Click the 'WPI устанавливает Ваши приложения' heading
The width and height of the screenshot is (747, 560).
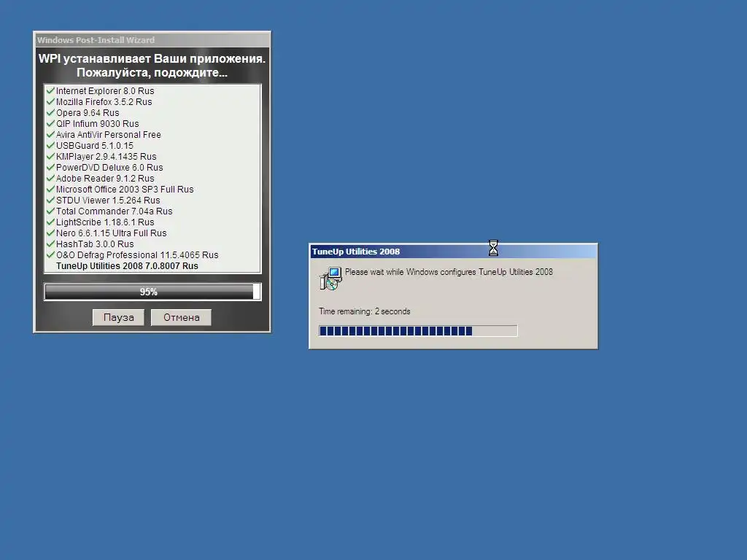[152, 58]
